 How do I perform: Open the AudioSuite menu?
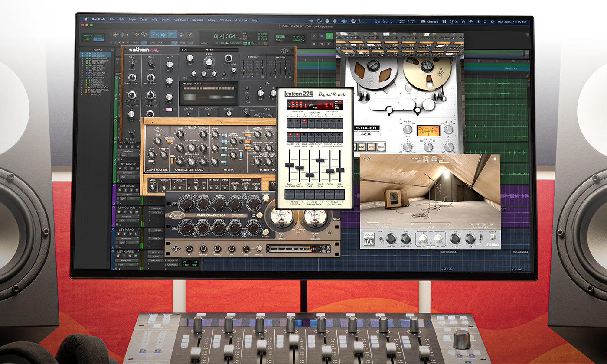[x=180, y=20]
